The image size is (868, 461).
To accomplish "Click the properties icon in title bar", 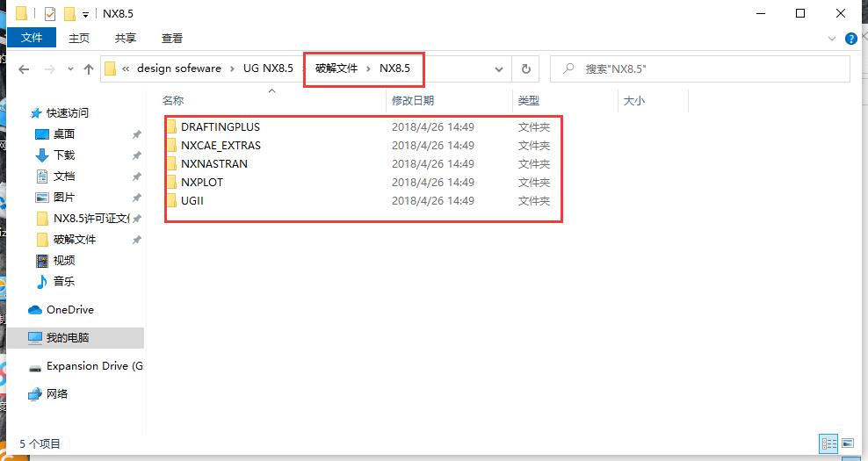I will coord(50,13).
